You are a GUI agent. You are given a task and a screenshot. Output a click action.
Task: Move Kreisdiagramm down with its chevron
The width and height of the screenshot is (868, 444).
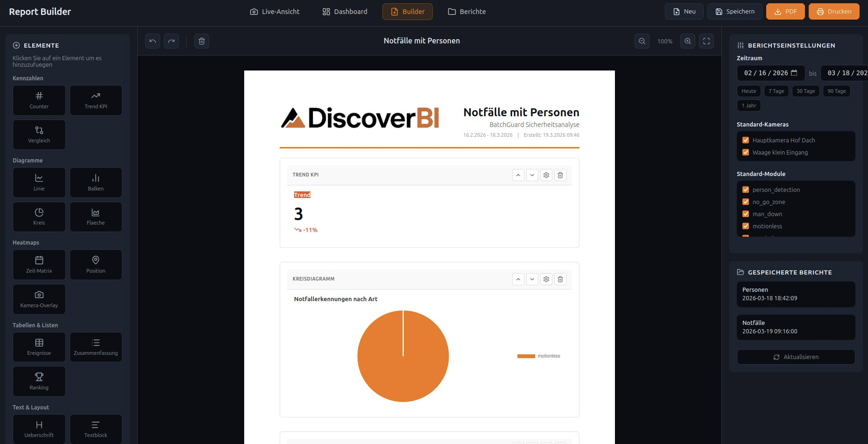point(532,279)
